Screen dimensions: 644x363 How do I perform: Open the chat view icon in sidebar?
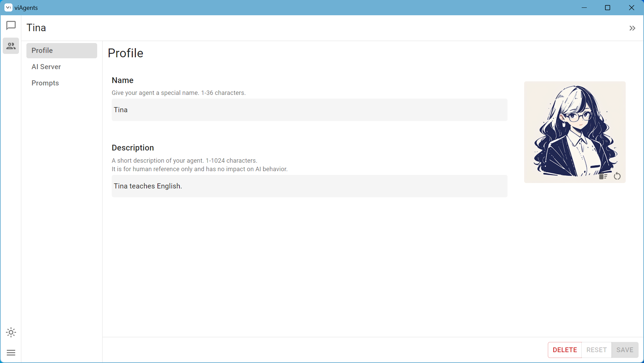[11, 25]
